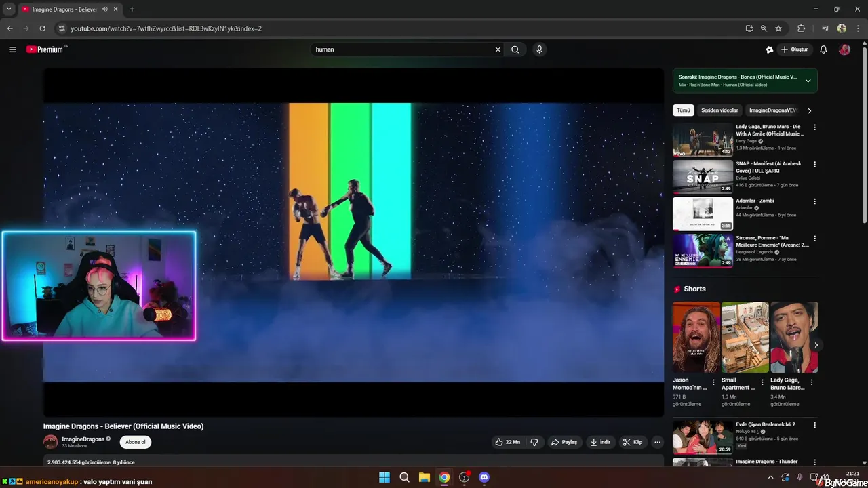Image resolution: width=868 pixels, height=488 pixels.
Task: Go to YouTube Premium home logo
Action: [45, 49]
